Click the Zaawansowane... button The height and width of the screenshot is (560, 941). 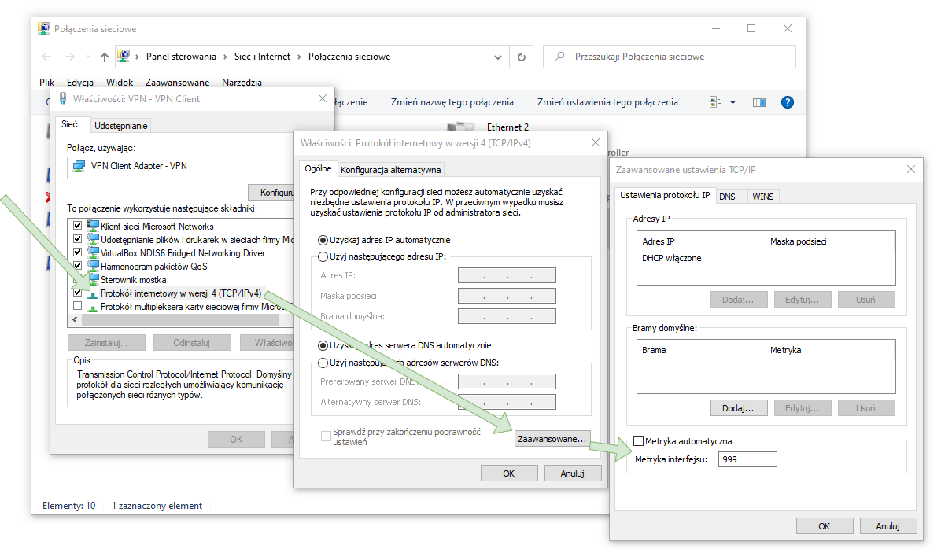(552, 439)
